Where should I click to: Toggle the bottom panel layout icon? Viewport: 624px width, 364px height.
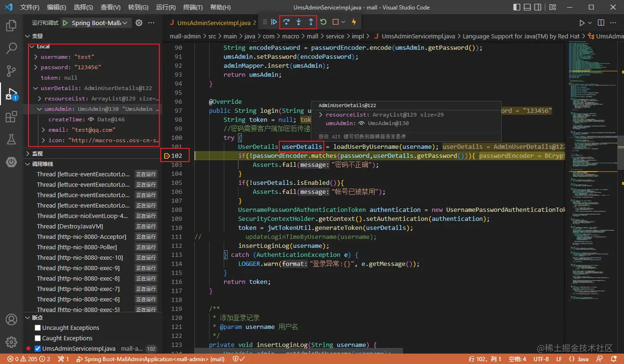527,7
